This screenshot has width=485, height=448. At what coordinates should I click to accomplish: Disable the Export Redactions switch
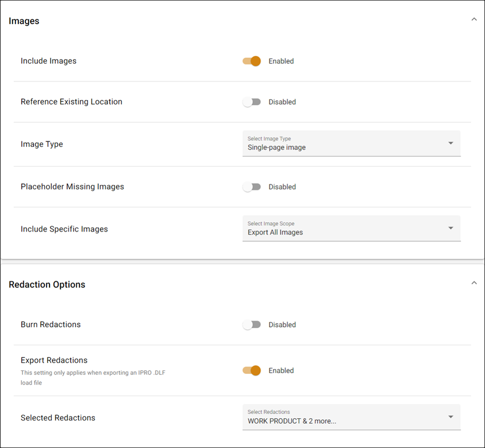(251, 370)
